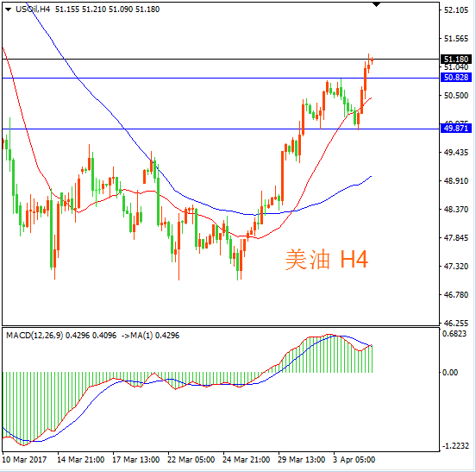The image size is (476, 472).
Task: Click the 美油 H4 chart text label
Action: (x=327, y=259)
